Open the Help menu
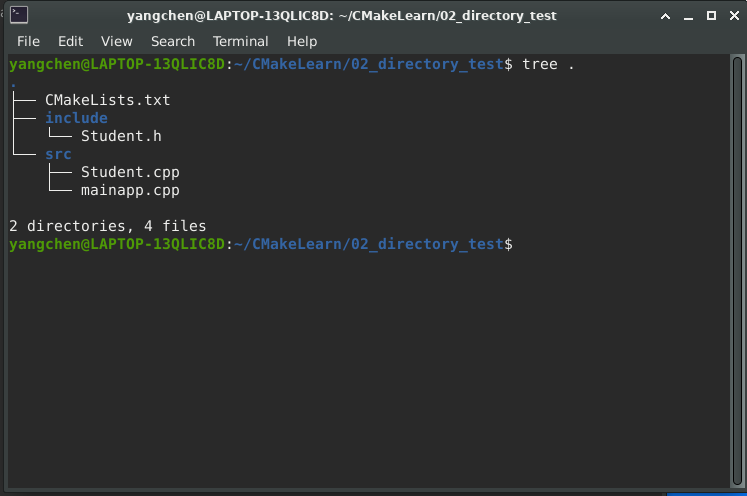This screenshot has width=747, height=496. [302, 41]
